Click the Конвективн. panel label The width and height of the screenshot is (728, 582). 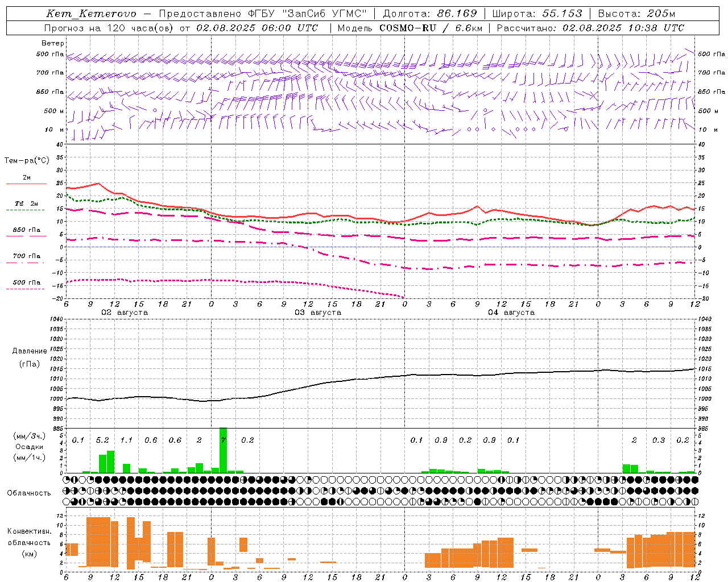point(30,531)
